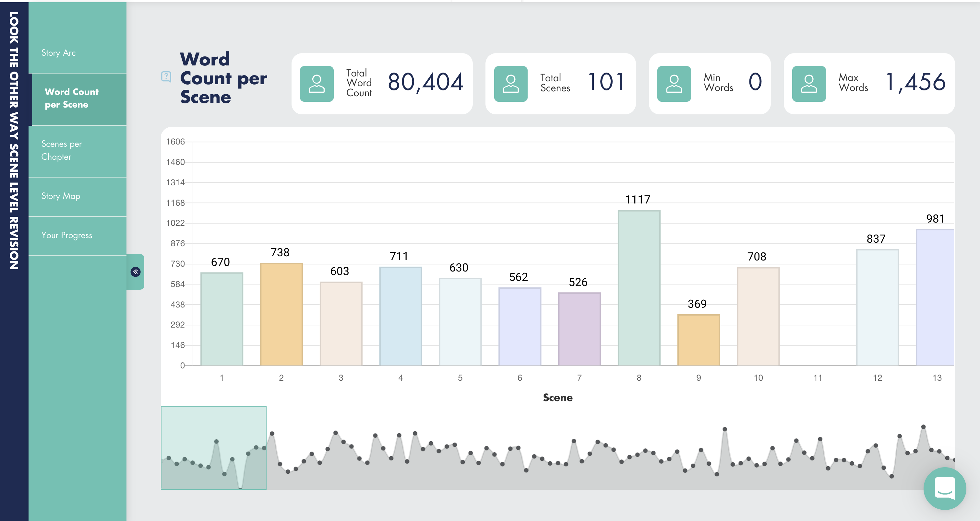Open the Story Arc section
Viewport: 980px width, 521px height.
tap(78, 53)
